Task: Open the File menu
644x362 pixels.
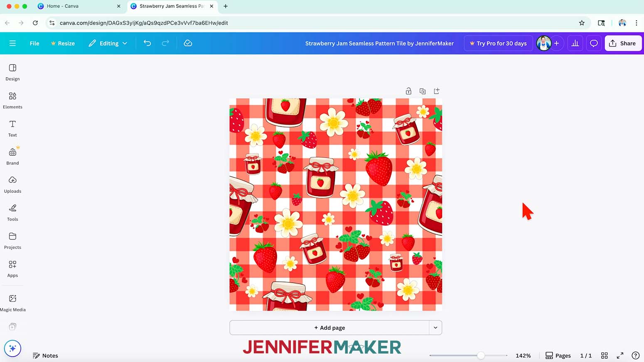Action: (x=34, y=43)
